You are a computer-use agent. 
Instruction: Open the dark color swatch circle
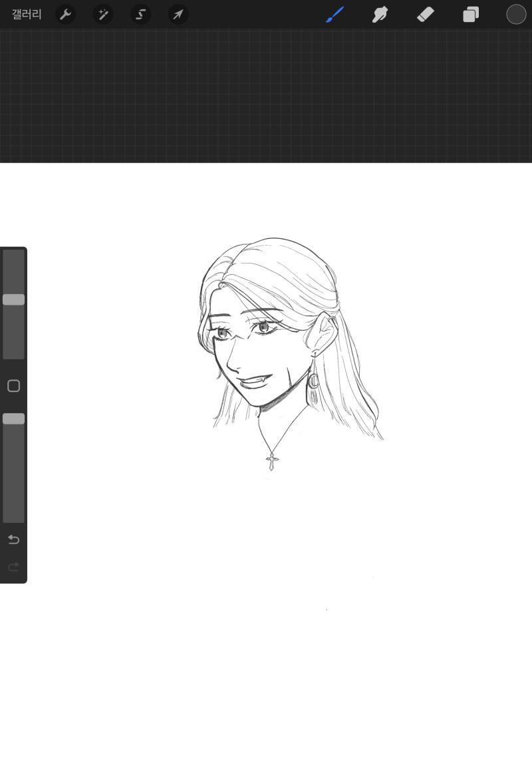(516, 14)
